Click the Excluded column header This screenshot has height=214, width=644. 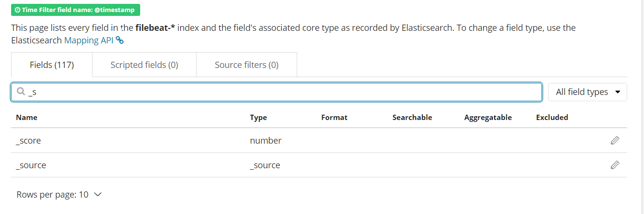(x=552, y=117)
